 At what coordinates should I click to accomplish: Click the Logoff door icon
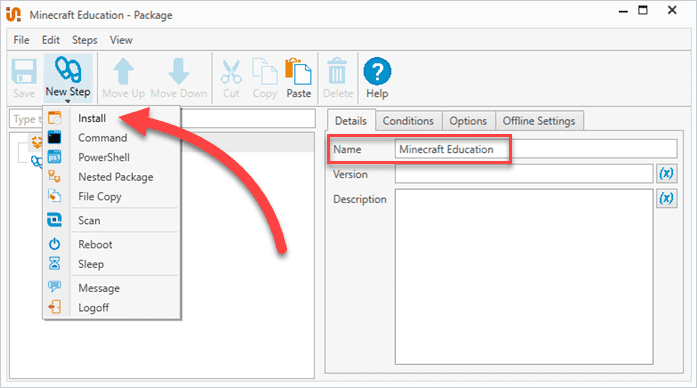(x=55, y=307)
